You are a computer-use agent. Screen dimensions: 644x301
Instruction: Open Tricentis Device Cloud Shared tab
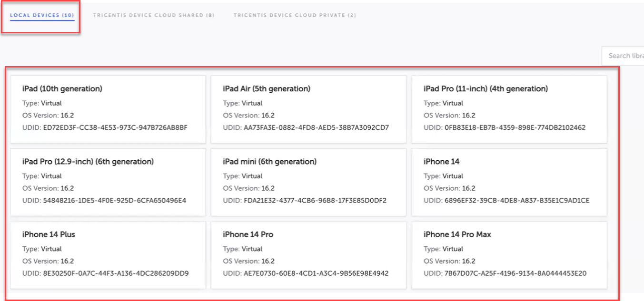[153, 15]
